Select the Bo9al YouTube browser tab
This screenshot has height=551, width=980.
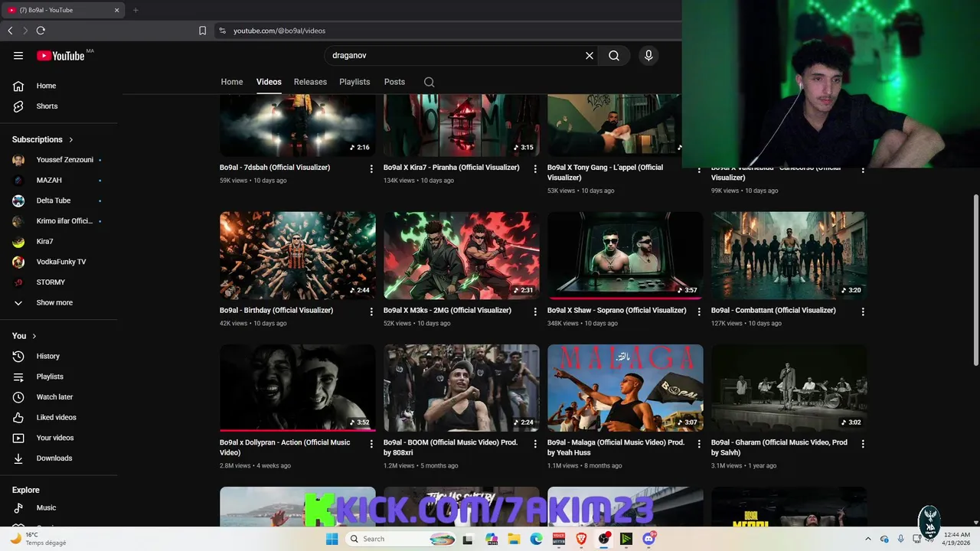(63, 10)
